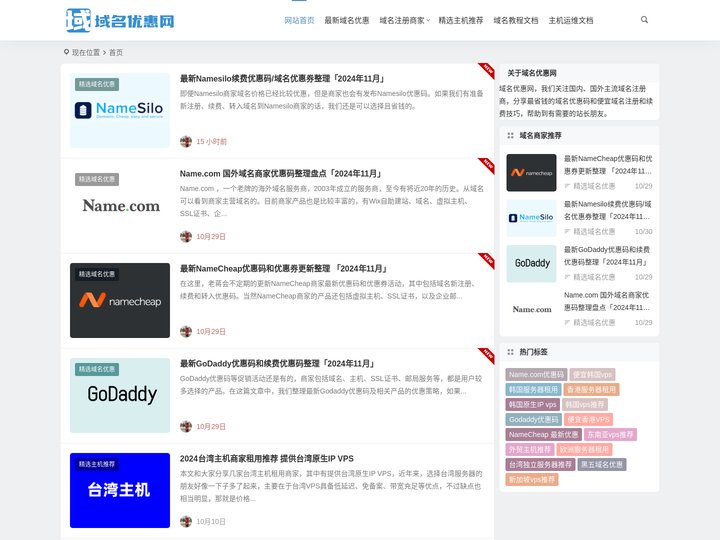Go to 网站首页 nav item
Image resolution: width=720 pixels, height=540 pixels.
point(299,20)
